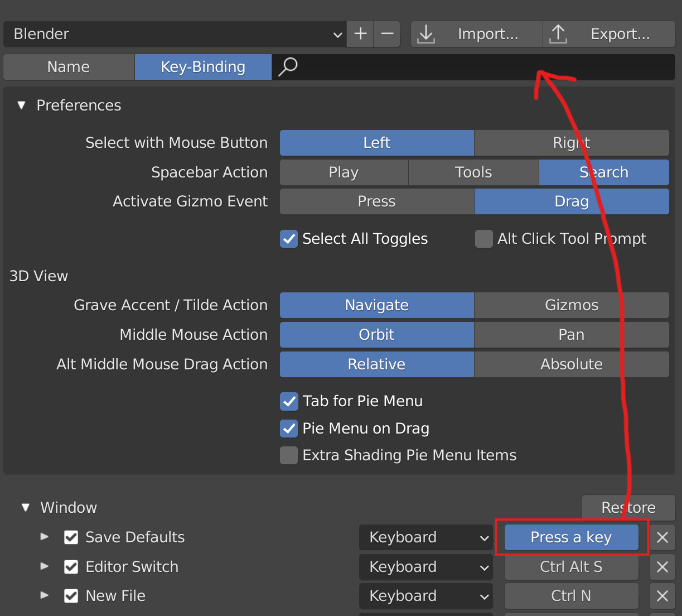Restore the Window keymap defaults
The height and width of the screenshot is (616, 682).
[x=628, y=508]
